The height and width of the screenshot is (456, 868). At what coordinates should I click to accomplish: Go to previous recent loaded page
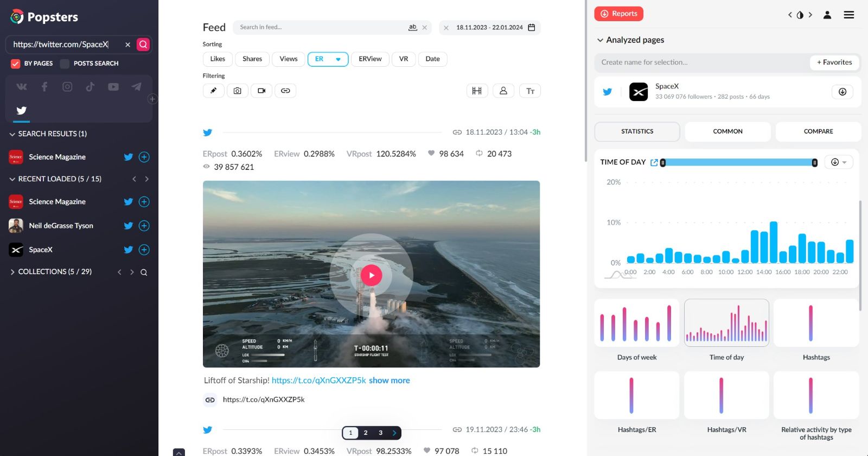tap(135, 179)
